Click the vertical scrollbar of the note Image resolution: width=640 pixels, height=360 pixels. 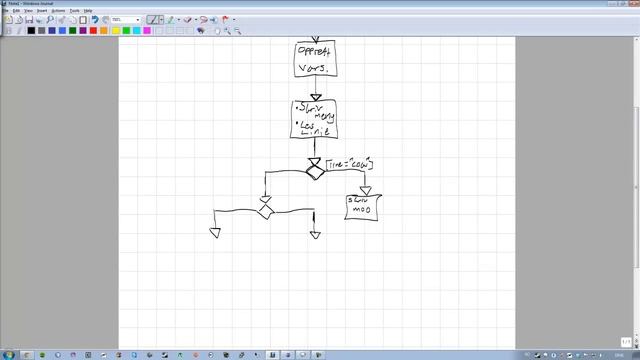(x=636, y=188)
